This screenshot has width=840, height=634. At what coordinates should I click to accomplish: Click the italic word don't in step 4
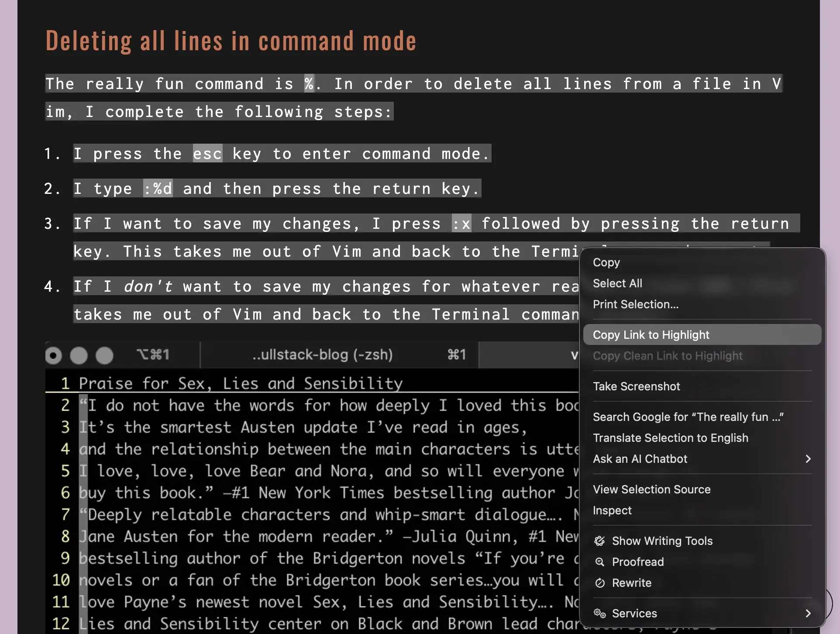tap(148, 286)
